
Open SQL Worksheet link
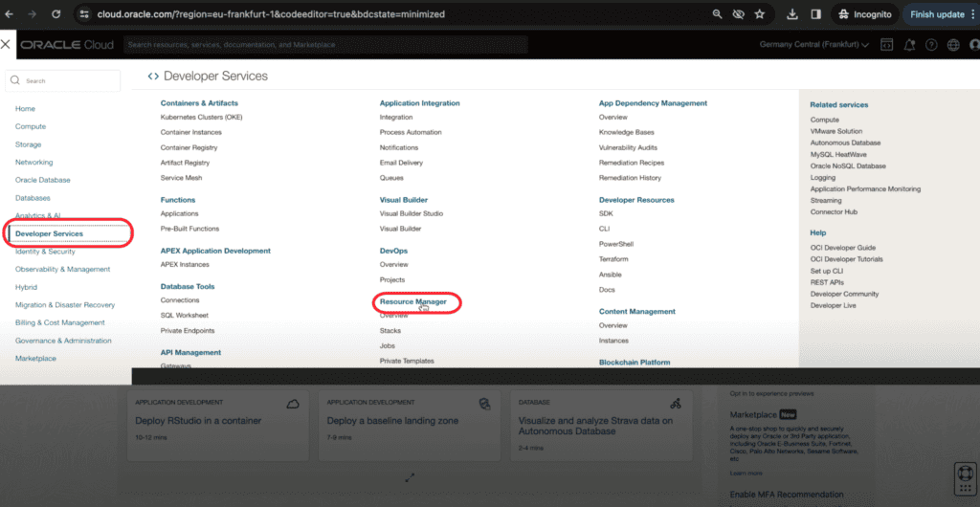pos(185,316)
